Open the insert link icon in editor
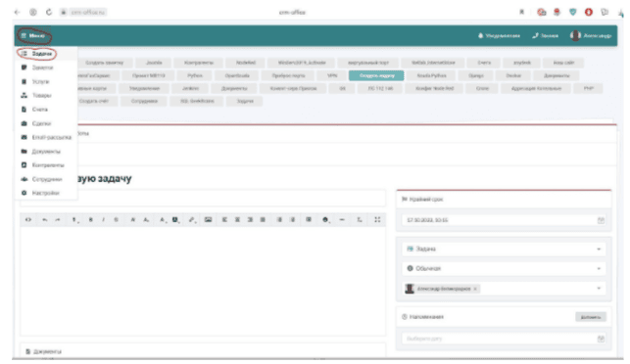The image size is (630, 364). [x=192, y=219]
